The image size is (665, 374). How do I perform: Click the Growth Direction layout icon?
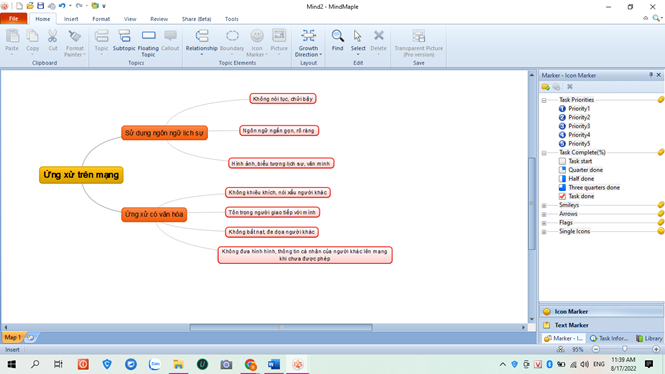click(308, 36)
